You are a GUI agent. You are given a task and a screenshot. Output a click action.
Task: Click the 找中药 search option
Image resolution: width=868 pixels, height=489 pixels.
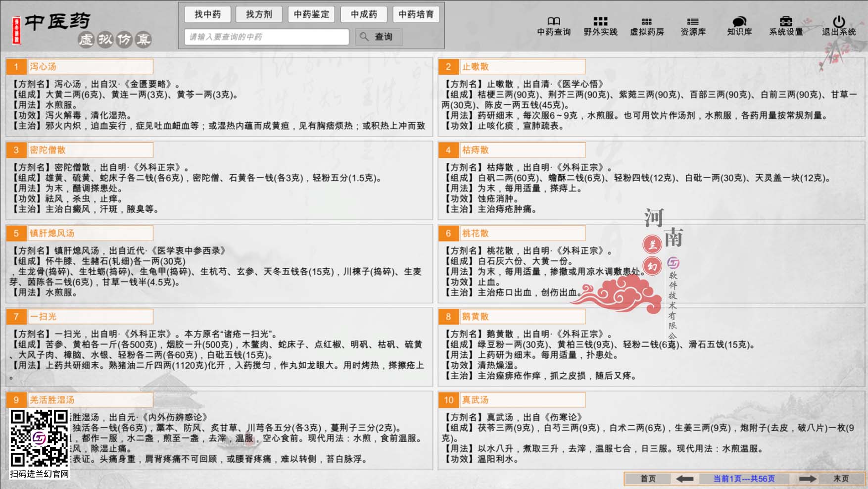(208, 14)
